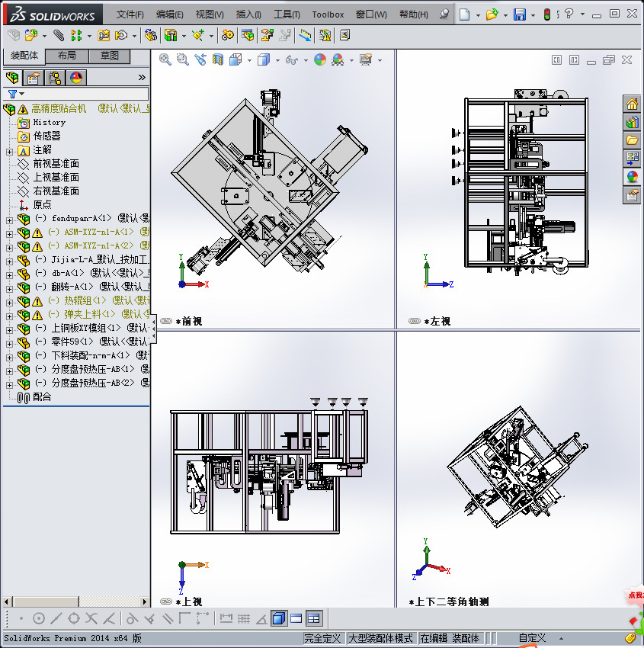The width and height of the screenshot is (644, 648).
Task: Expand the fendupan-A<1> component
Action: click(9, 220)
